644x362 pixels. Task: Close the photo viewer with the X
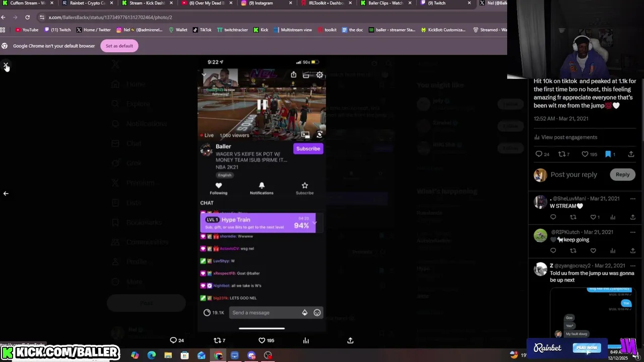(6, 65)
